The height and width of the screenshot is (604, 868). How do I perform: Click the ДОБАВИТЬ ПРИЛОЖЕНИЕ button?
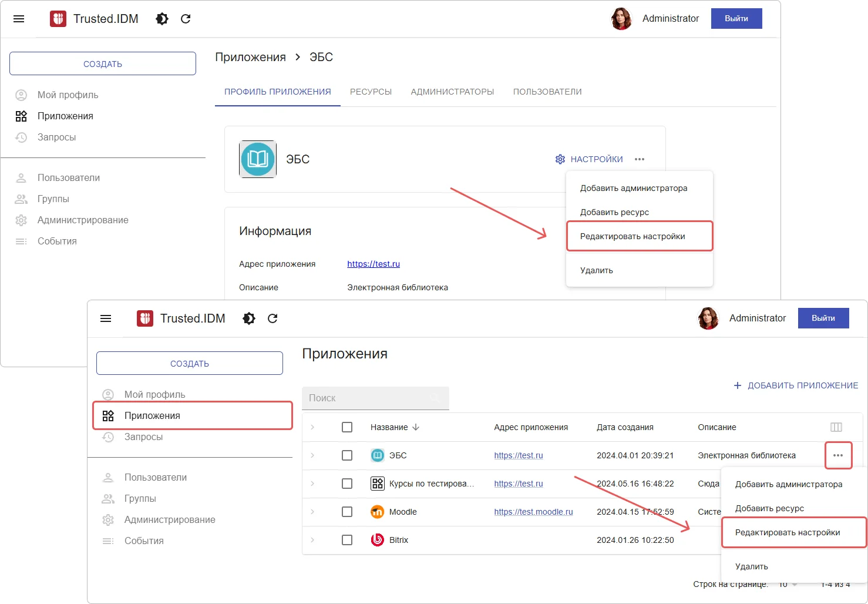tap(796, 385)
